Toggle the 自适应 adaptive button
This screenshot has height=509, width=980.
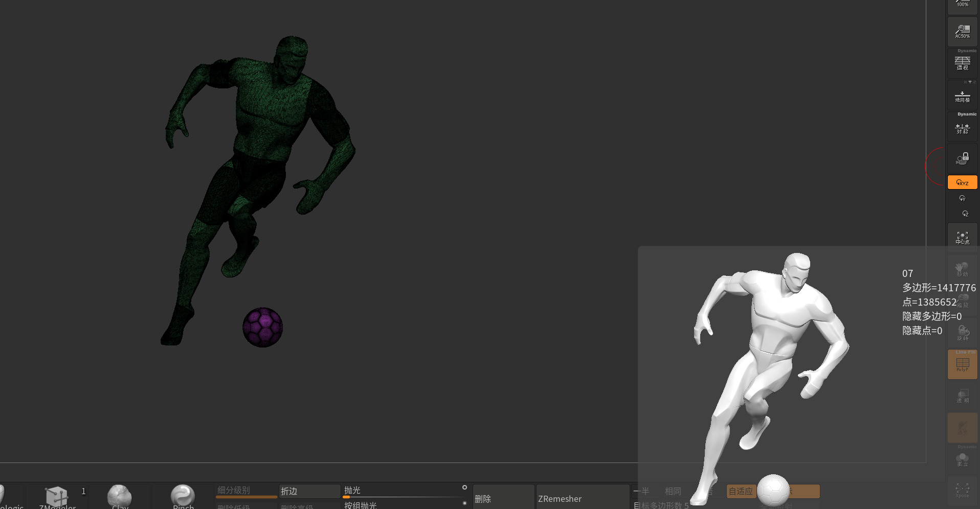[741, 492]
